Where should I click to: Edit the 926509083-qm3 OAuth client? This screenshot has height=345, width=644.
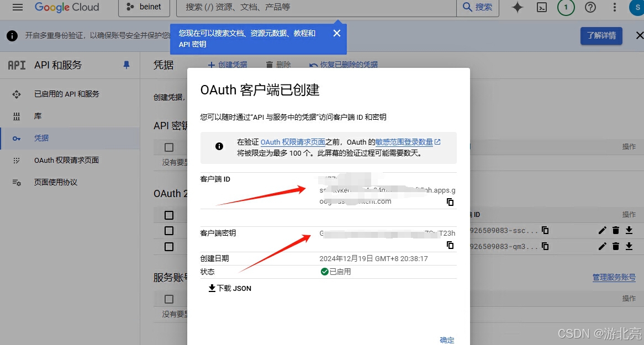pyautogui.click(x=602, y=246)
